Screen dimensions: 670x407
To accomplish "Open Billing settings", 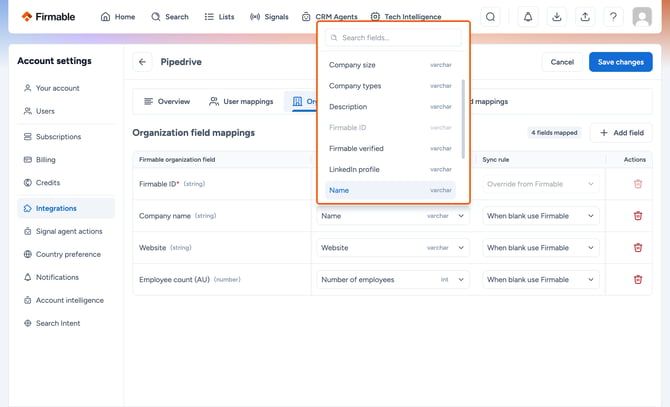I will tap(66, 160).
